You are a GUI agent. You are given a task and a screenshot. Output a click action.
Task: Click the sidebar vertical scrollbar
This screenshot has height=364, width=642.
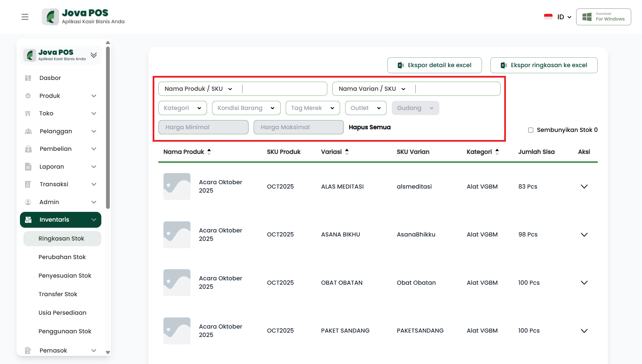(x=108, y=128)
